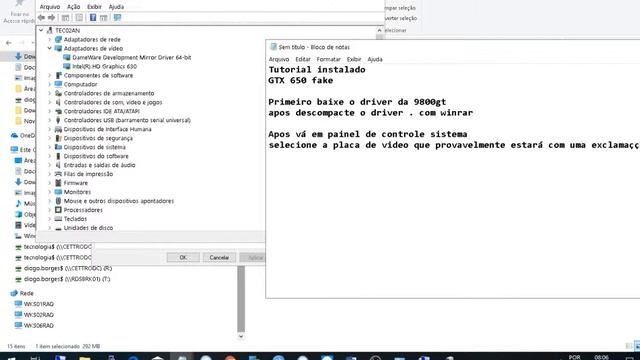Expand the Dispositivos do software node
Screen dimensions: 640x360
pos(50,156)
